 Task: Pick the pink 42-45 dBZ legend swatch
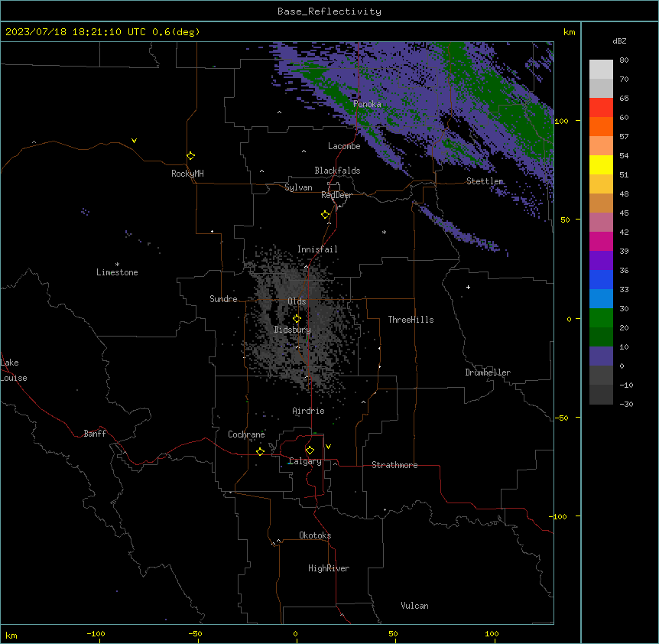click(x=601, y=223)
